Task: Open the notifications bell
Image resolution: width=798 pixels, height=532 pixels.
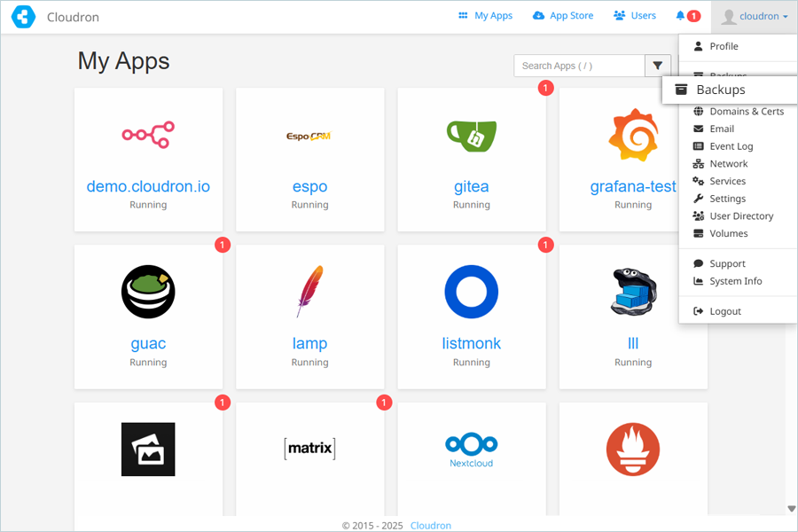Action: pyautogui.click(x=680, y=16)
